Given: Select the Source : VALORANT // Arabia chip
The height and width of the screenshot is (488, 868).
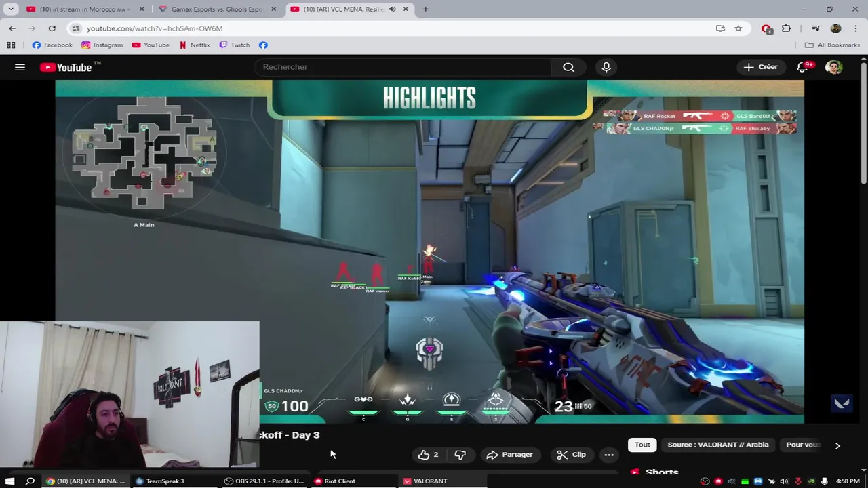Looking at the screenshot, I should [x=718, y=445].
